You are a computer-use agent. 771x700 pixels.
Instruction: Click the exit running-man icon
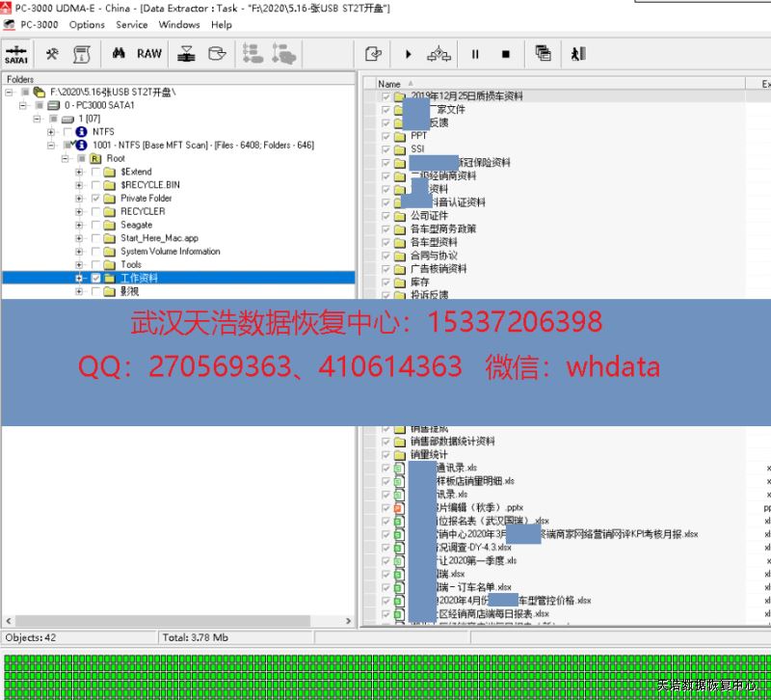(x=577, y=54)
